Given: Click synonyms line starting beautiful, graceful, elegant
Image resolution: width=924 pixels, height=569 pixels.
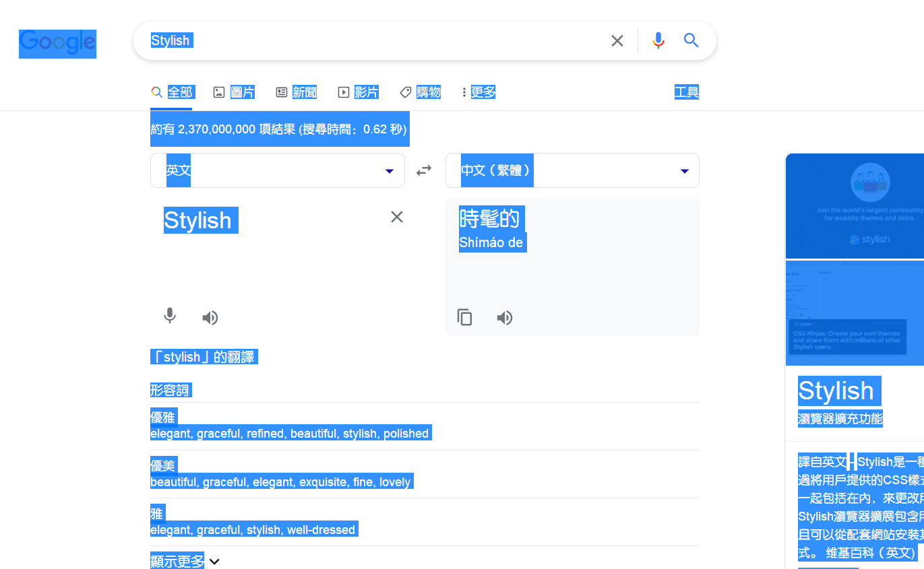Looking at the screenshot, I should click(281, 482).
